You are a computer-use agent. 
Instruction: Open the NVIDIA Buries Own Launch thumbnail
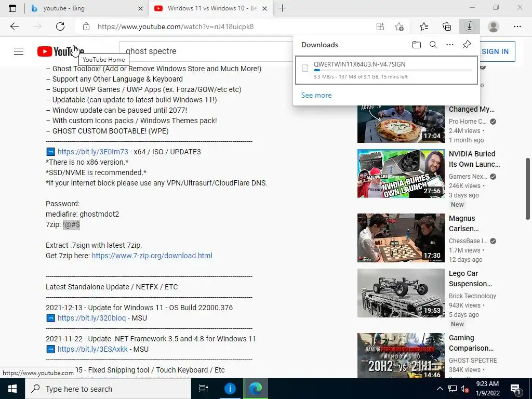(x=401, y=174)
